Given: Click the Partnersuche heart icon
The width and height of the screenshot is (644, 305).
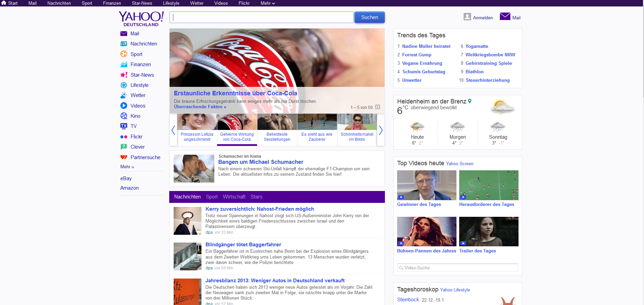Looking at the screenshot, I should [x=124, y=157].
